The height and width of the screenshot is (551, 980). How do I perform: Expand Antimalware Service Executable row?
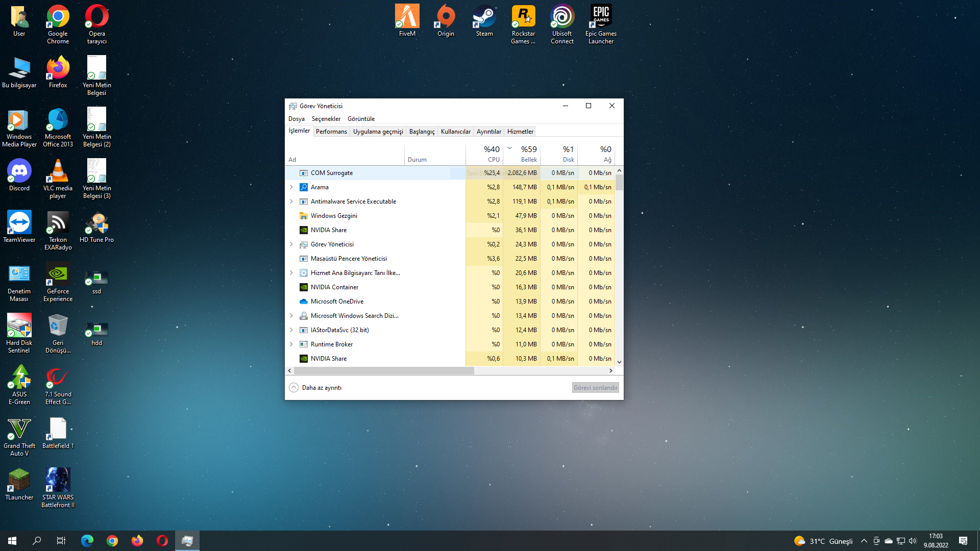[291, 202]
